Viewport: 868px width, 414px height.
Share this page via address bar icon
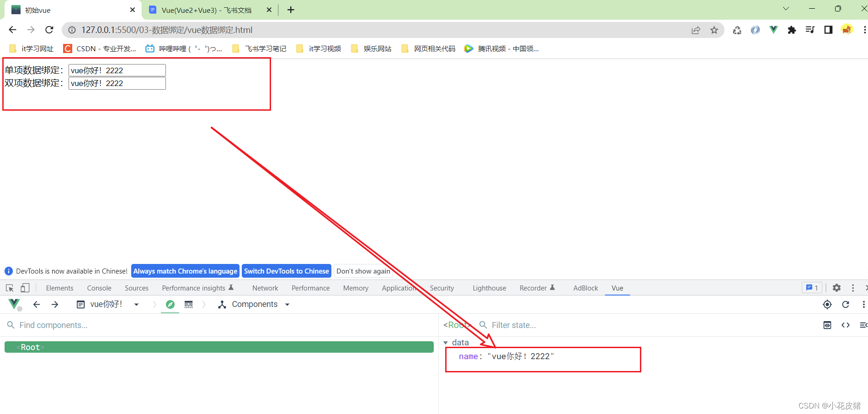click(696, 30)
